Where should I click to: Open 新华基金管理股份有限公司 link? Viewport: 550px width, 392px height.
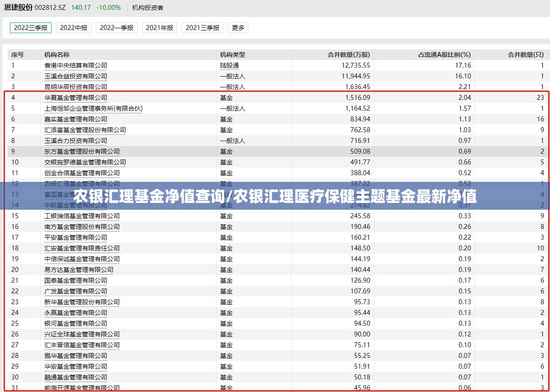pos(82,302)
